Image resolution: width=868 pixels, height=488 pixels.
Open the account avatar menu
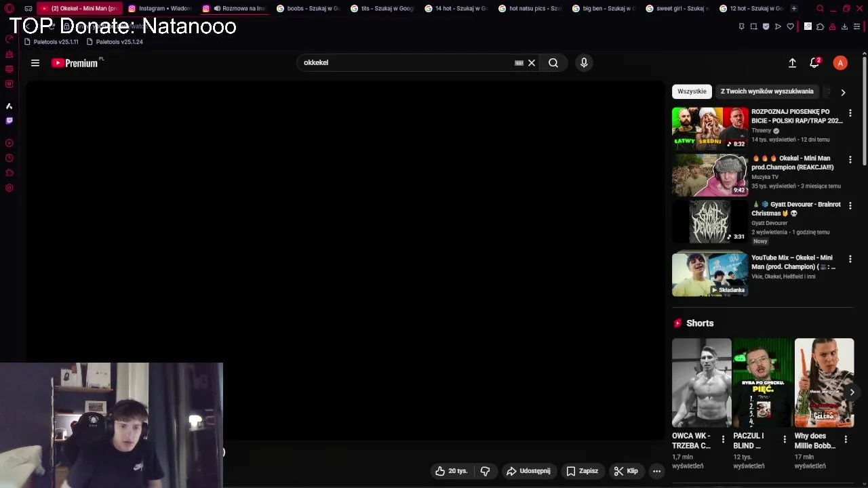pos(840,63)
